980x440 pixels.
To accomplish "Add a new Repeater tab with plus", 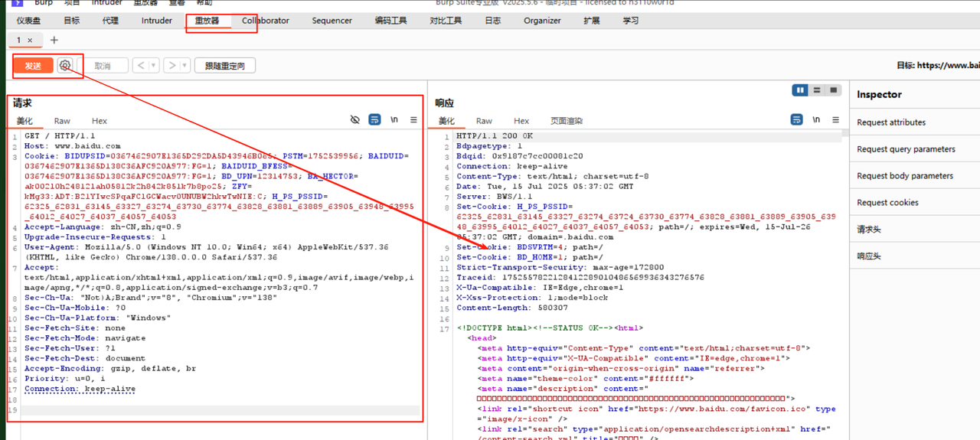I will (x=54, y=40).
